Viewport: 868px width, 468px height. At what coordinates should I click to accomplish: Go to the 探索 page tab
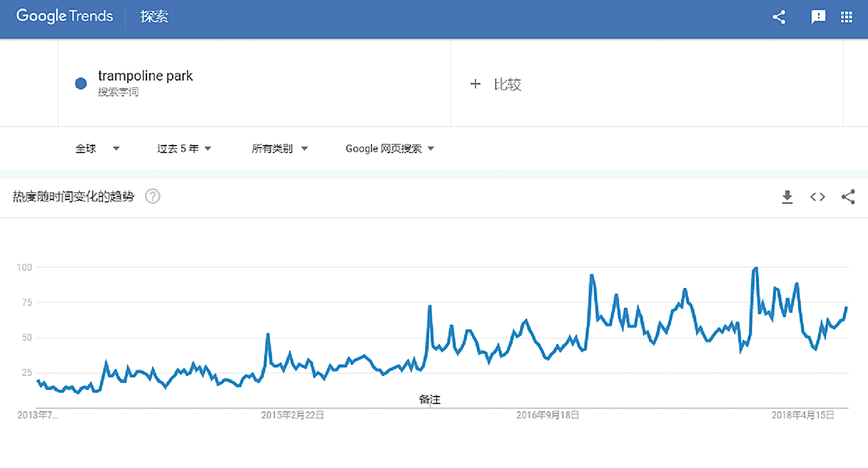(154, 17)
